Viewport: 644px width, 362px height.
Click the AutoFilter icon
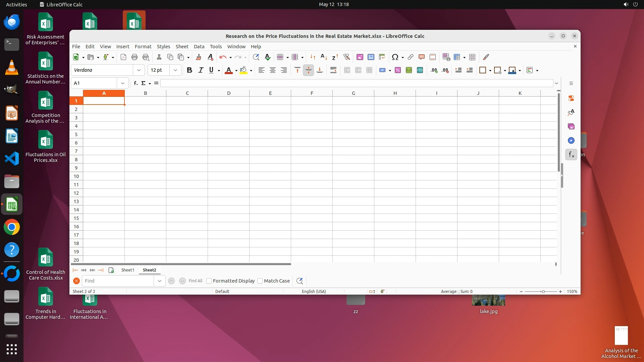346,57
